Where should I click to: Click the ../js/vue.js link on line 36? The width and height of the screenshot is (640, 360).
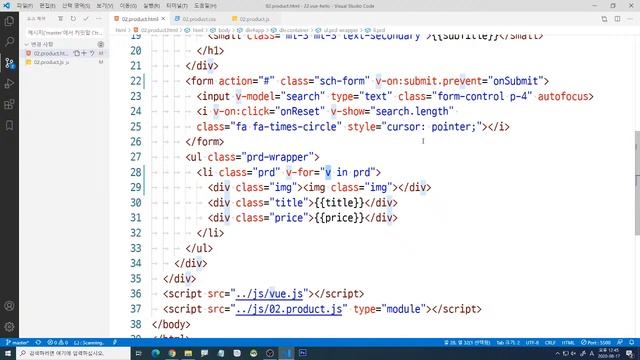[x=269, y=293]
